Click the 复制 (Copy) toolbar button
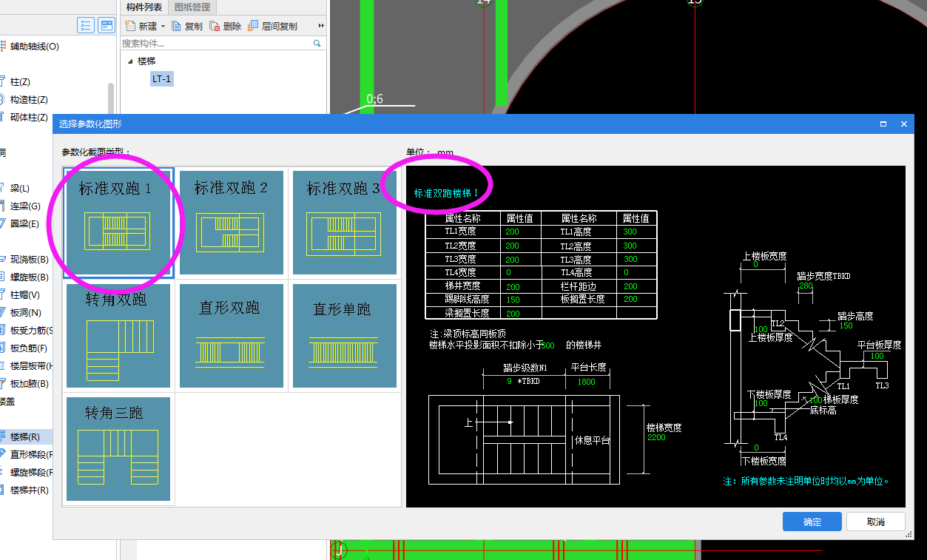The height and width of the screenshot is (560, 927). pos(186,26)
